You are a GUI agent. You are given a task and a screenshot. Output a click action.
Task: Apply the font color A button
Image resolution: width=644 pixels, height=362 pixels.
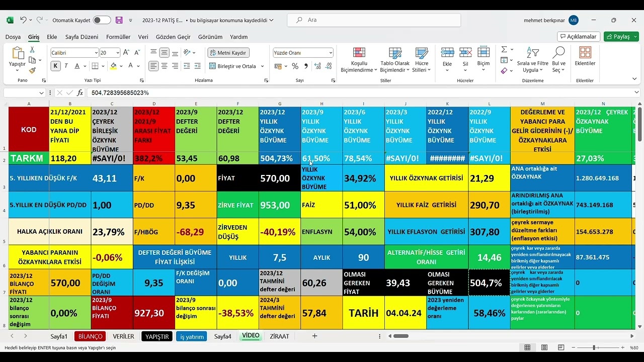coord(130,66)
